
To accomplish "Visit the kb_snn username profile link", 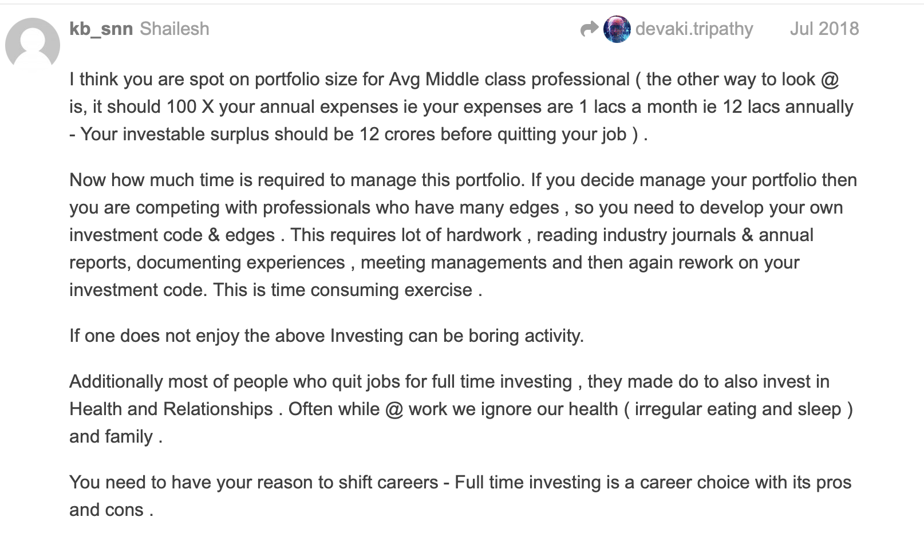I will pyautogui.click(x=101, y=29).
